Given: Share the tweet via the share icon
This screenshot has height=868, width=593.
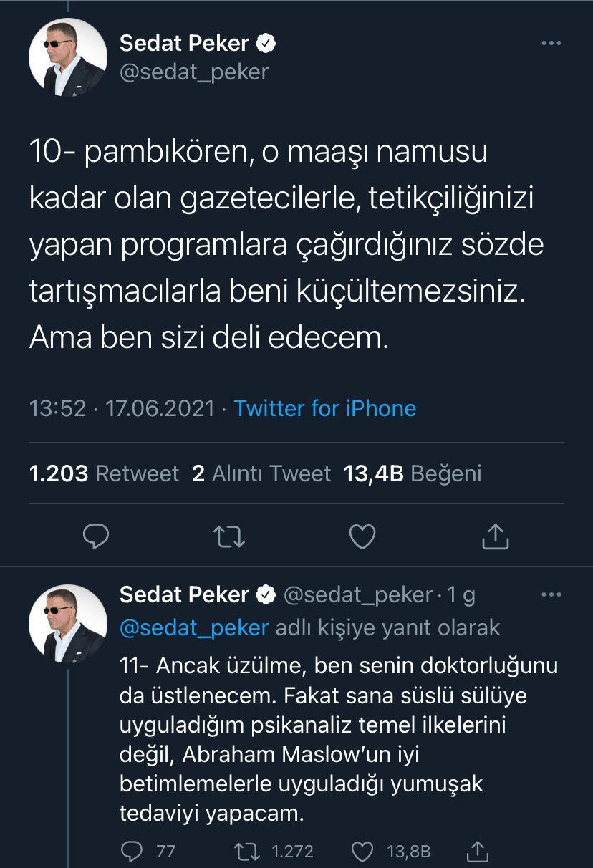Looking at the screenshot, I should pyautogui.click(x=494, y=535).
